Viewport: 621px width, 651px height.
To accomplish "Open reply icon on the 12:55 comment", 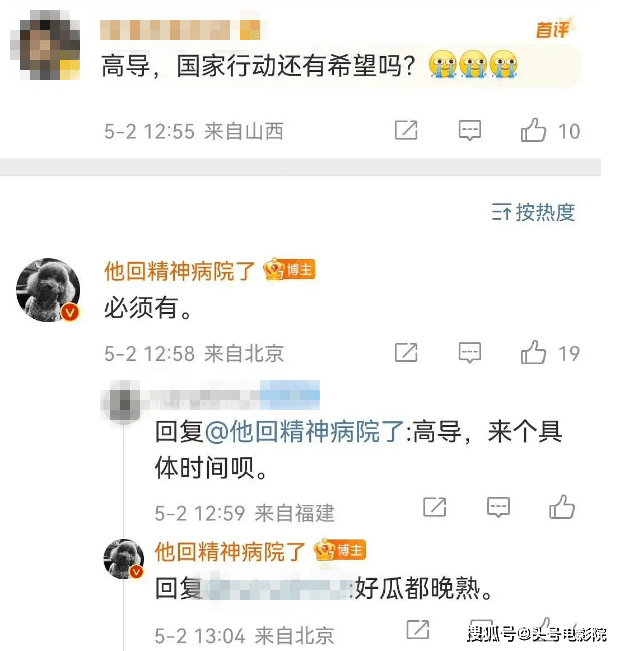I will (470, 130).
